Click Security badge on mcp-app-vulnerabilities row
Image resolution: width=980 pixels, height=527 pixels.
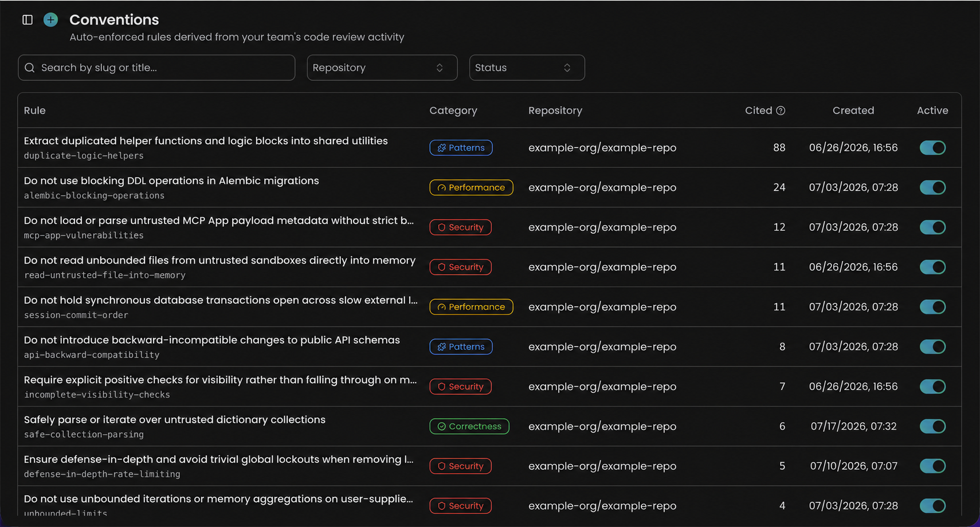[x=460, y=227]
